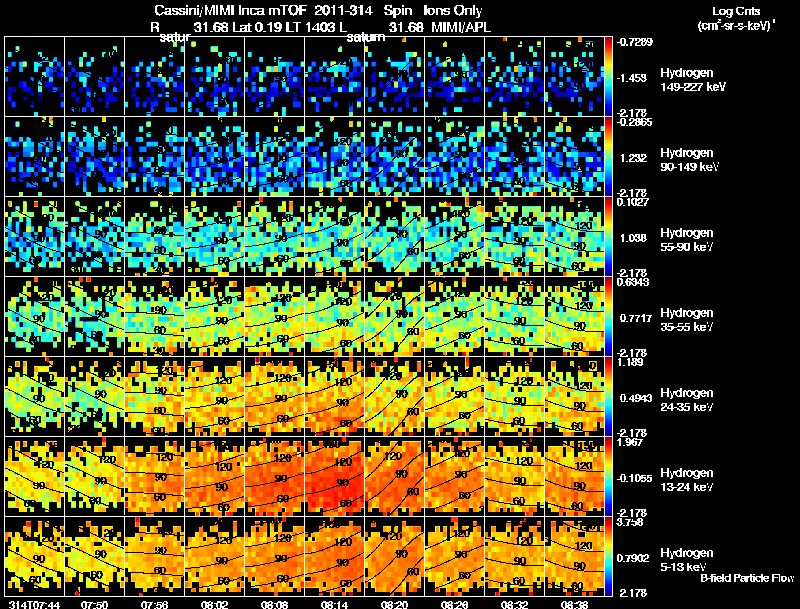Select the 08:38 panel in 149-227 keV row
The width and height of the screenshot is (800, 609).
coord(574,77)
